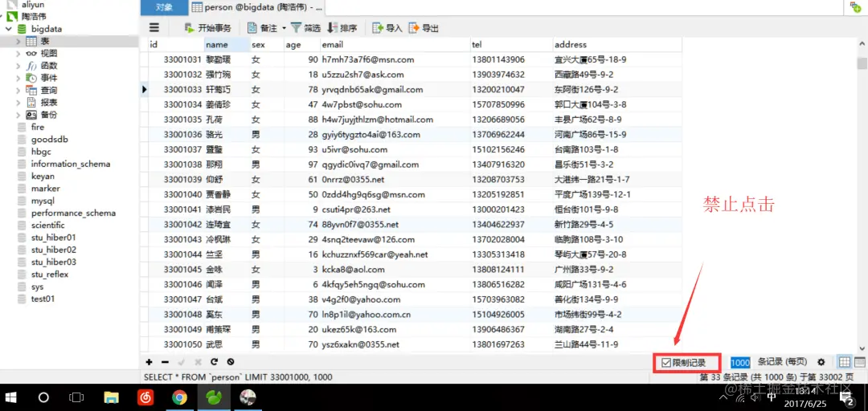Click the 导入 import toolbar button
This screenshot has height=411, width=868.
click(387, 28)
